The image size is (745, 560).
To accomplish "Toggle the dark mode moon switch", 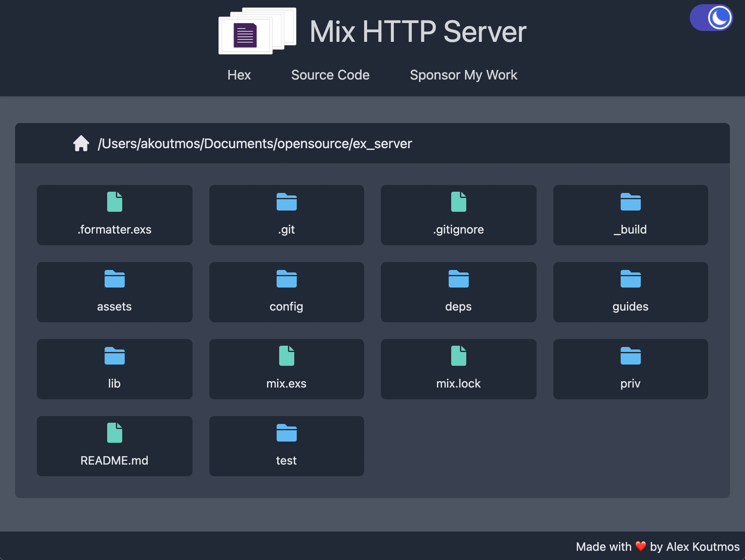I will (711, 18).
